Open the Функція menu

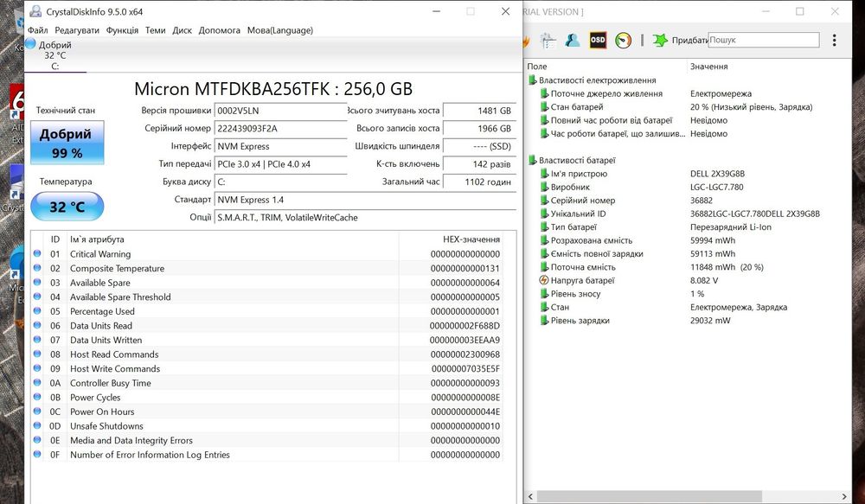point(122,30)
